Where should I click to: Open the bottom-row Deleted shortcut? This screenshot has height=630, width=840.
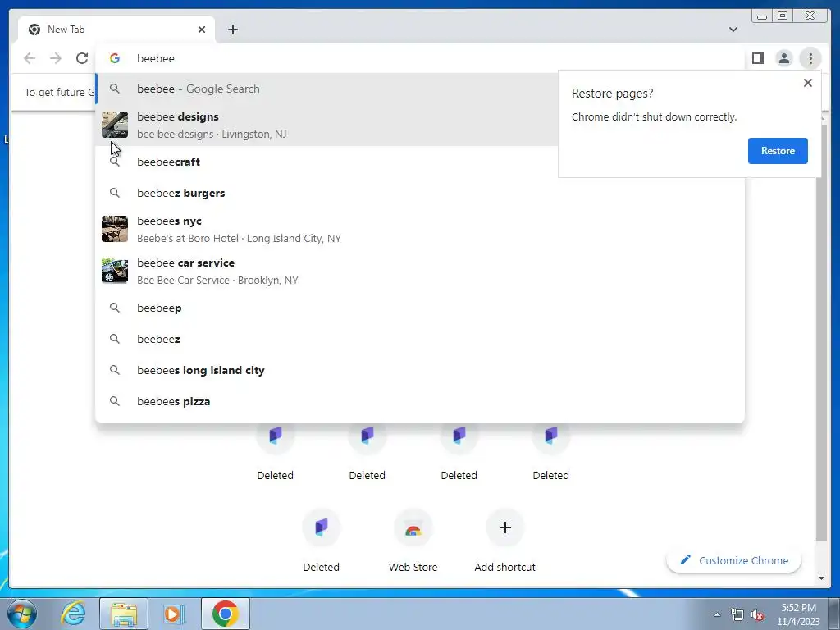click(321, 541)
